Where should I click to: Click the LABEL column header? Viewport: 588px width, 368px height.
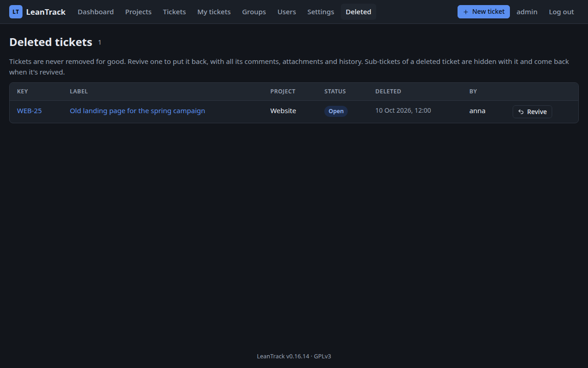(79, 92)
